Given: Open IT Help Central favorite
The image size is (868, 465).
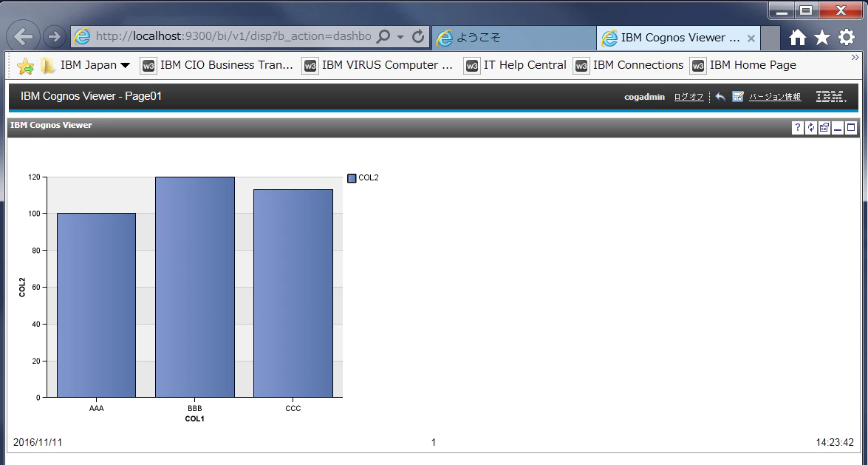Looking at the screenshot, I should 516,65.
